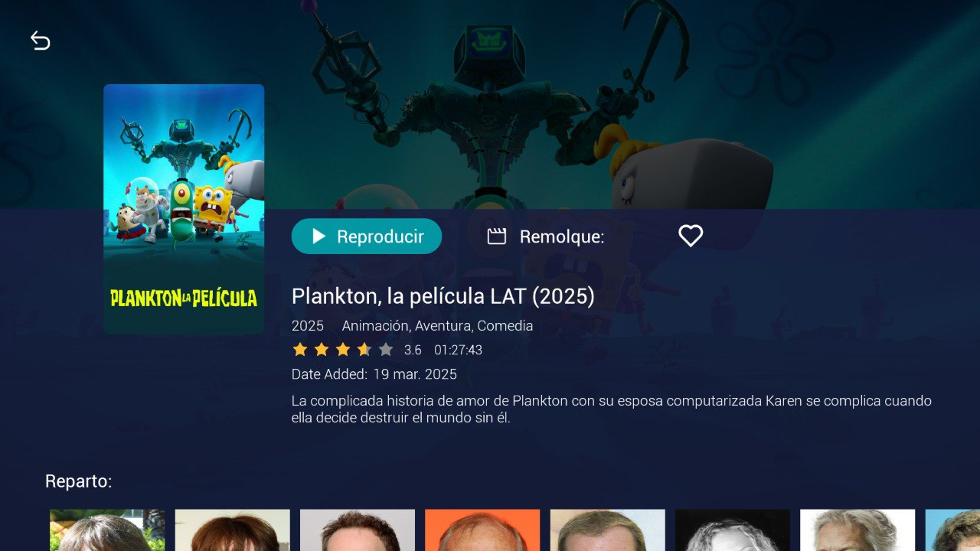The width and height of the screenshot is (980, 551).
Task: Click the Reproducir play button
Action: [367, 236]
